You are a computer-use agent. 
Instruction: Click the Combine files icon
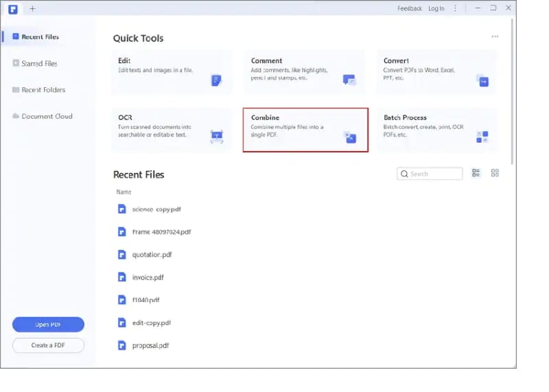[349, 137]
